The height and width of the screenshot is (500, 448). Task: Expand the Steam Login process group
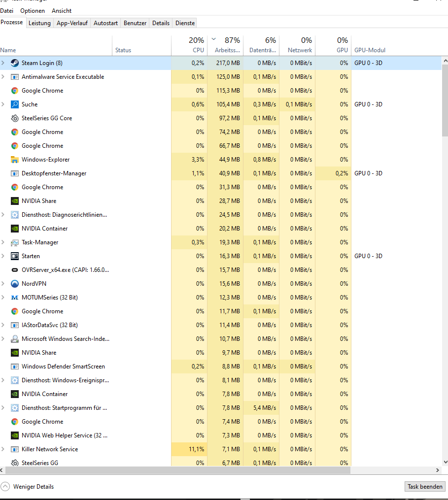coord(3,63)
